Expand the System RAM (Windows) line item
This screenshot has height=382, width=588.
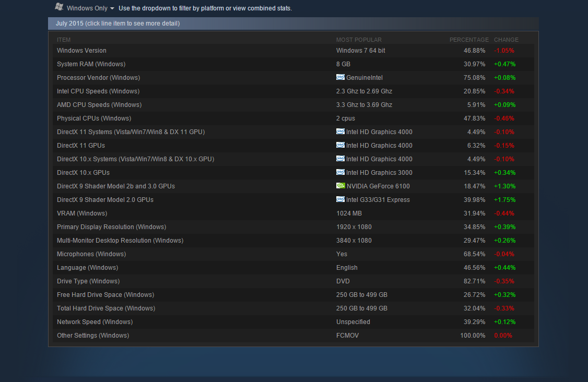(x=293, y=64)
